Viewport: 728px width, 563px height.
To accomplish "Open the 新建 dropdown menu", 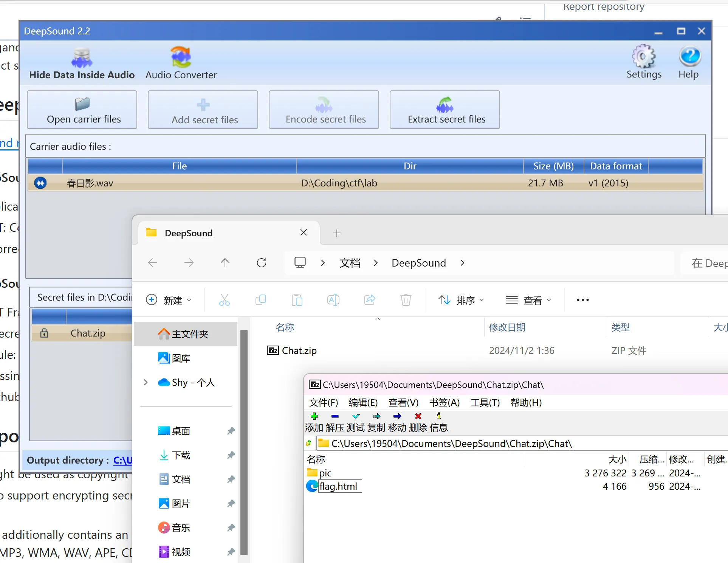I will (x=169, y=300).
